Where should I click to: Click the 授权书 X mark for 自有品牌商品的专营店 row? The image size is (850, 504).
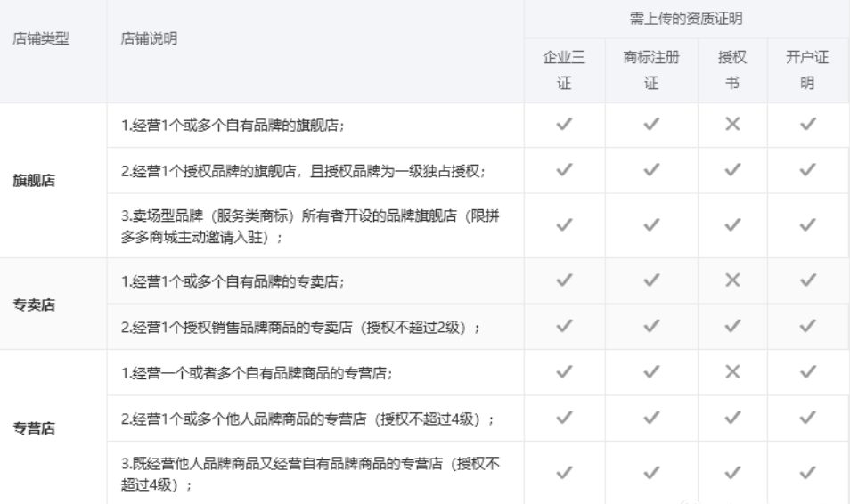732,372
